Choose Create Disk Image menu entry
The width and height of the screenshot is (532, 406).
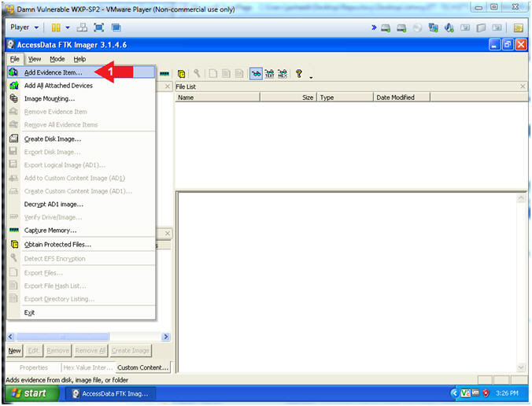coord(81,139)
